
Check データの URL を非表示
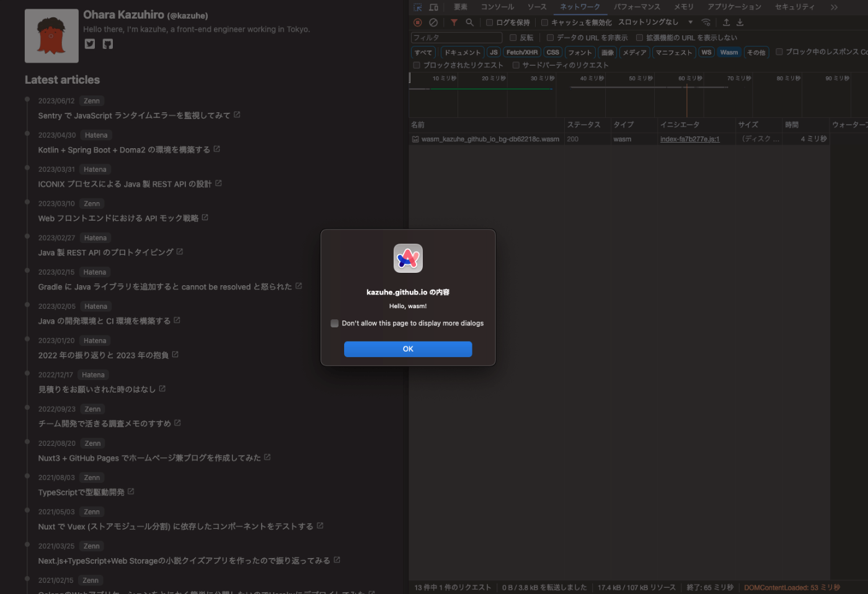pyautogui.click(x=550, y=38)
